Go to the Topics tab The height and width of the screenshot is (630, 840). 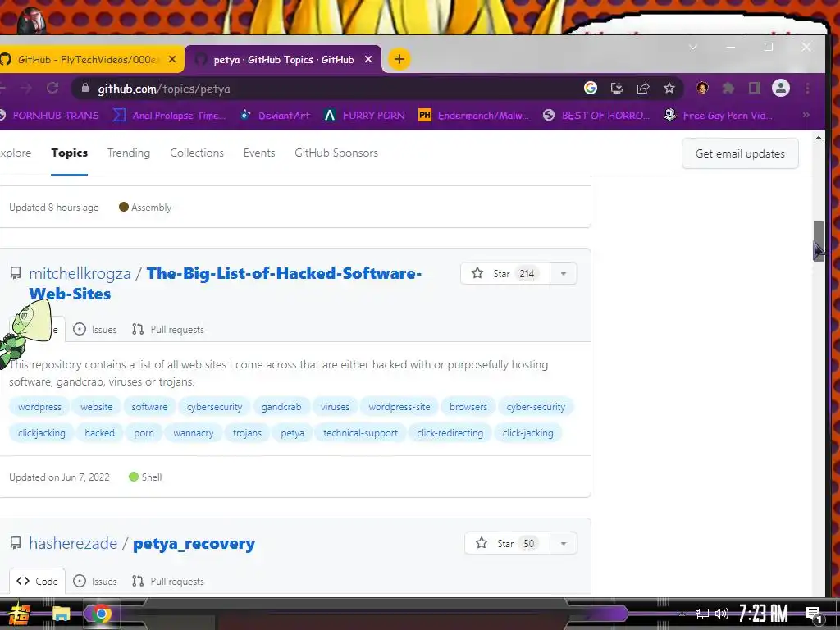69,153
